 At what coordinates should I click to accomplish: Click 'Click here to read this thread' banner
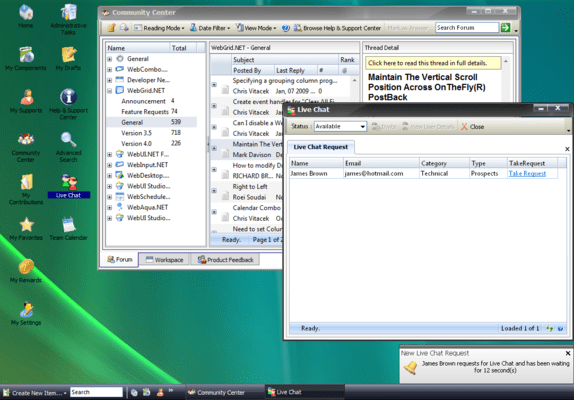pyautogui.click(x=433, y=63)
